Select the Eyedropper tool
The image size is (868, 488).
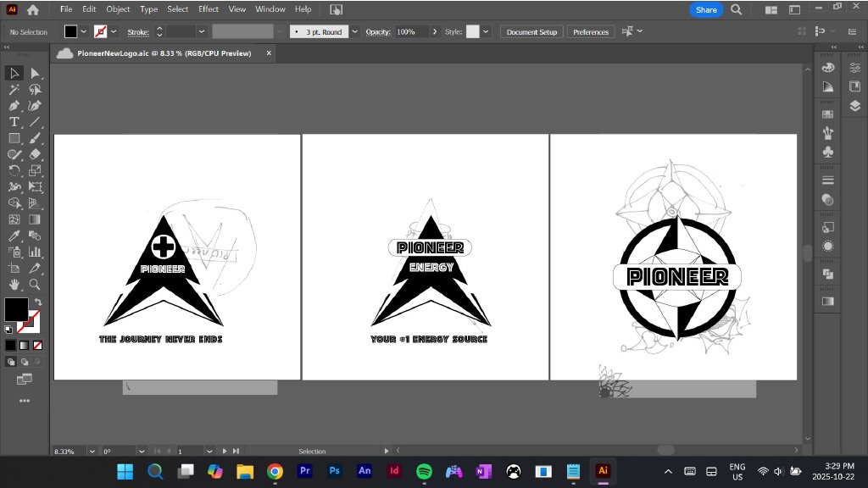[x=14, y=236]
